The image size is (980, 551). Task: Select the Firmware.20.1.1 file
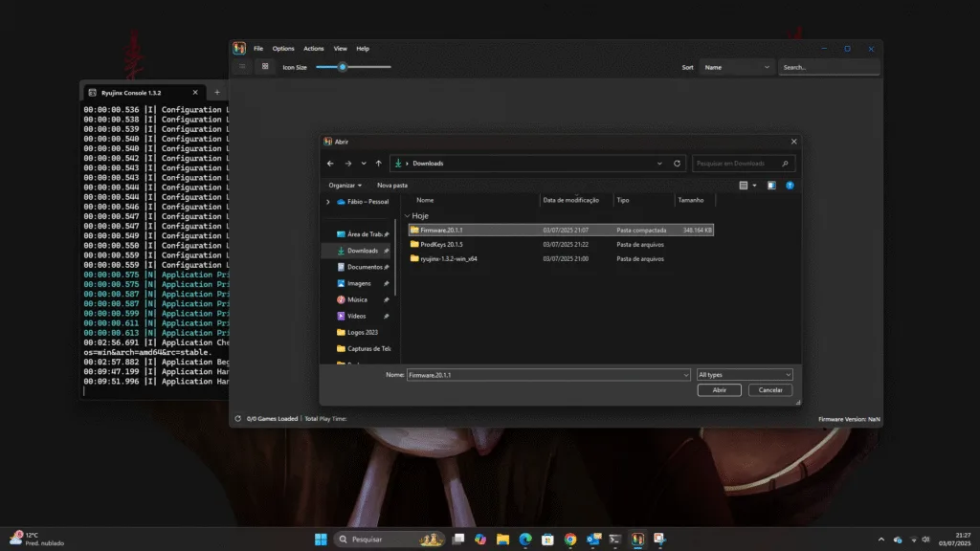pyautogui.click(x=561, y=230)
